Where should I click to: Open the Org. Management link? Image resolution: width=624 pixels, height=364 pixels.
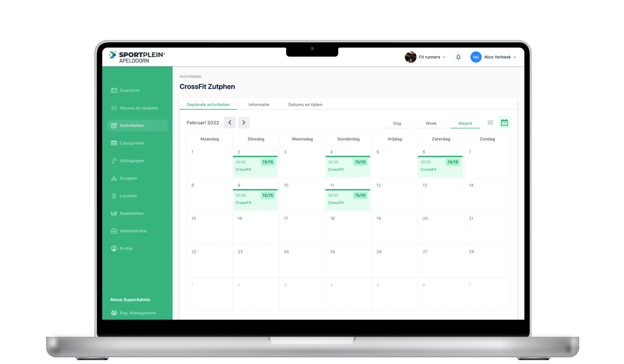[x=138, y=313]
